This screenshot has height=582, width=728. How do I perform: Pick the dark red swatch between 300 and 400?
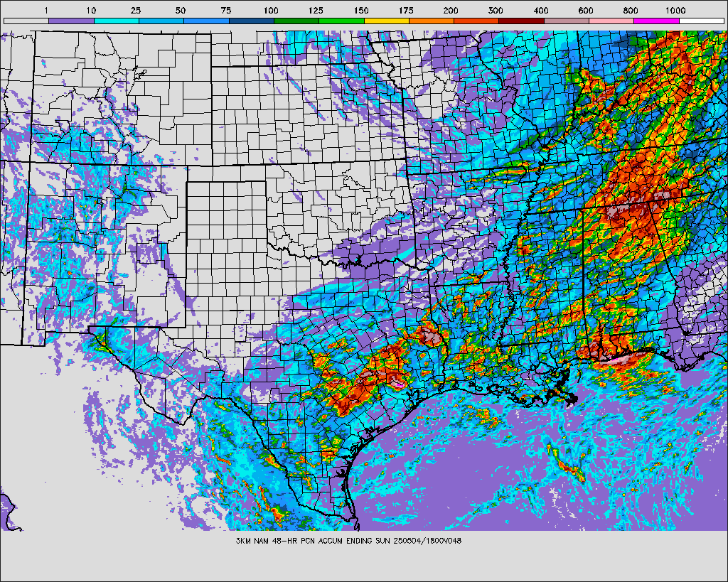[522, 21]
